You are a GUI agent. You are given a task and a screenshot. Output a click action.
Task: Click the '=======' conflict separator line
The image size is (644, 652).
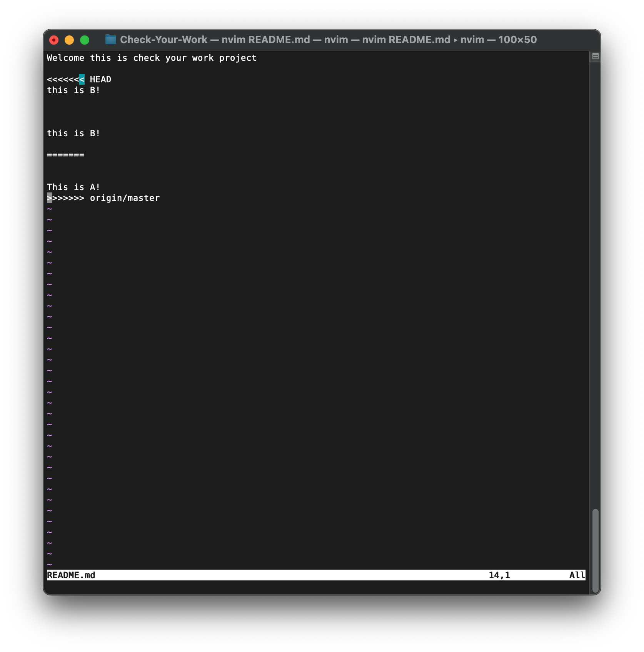pyautogui.click(x=65, y=155)
